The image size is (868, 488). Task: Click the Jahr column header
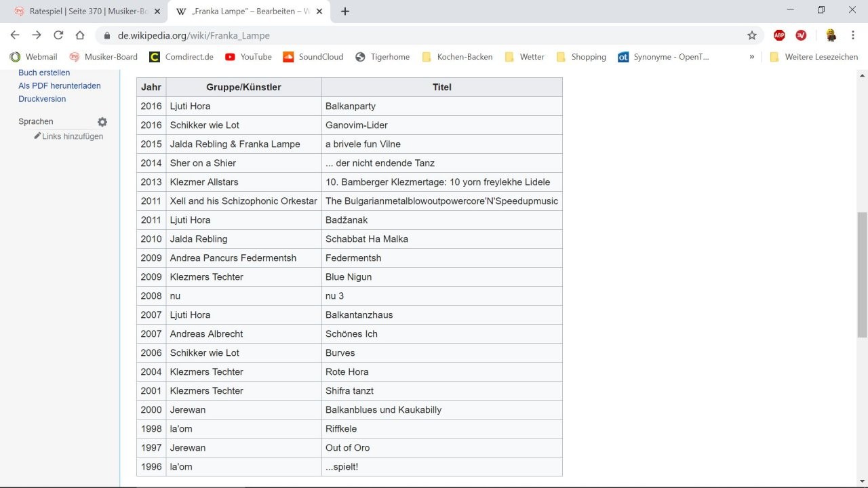click(151, 87)
